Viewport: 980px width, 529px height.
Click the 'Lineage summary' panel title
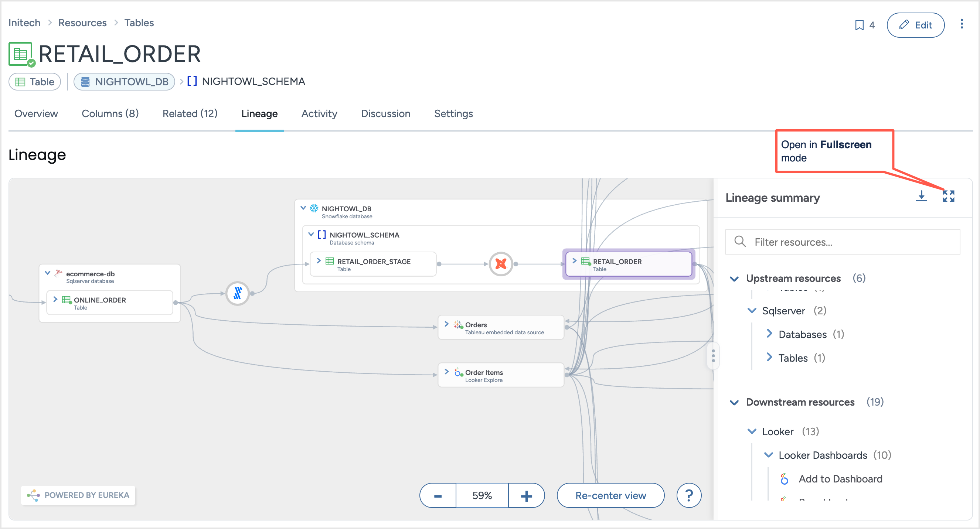[x=772, y=198]
